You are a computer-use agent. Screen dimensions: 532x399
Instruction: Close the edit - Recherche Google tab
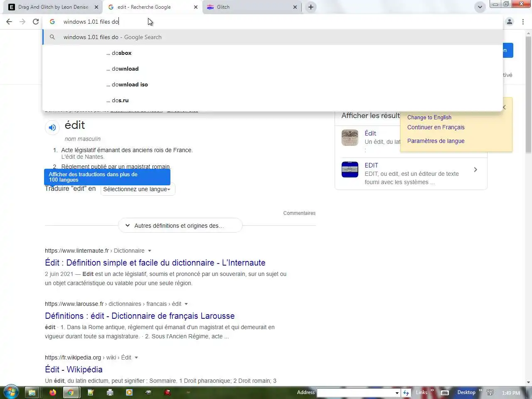tap(196, 7)
